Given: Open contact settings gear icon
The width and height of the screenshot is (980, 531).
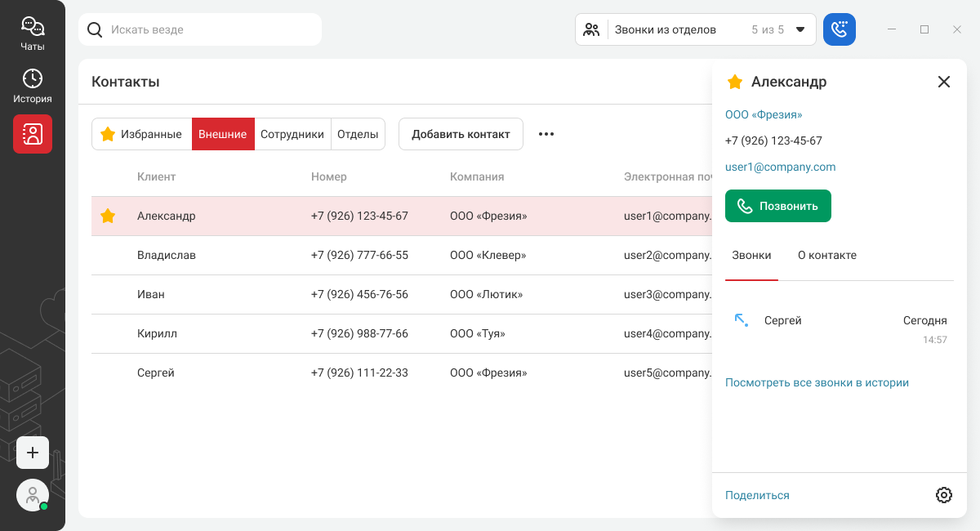Looking at the screenshot, I should pyautogui.click(x=943, y=495).
